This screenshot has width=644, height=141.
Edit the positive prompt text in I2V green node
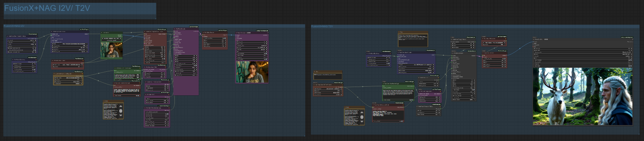125,76
